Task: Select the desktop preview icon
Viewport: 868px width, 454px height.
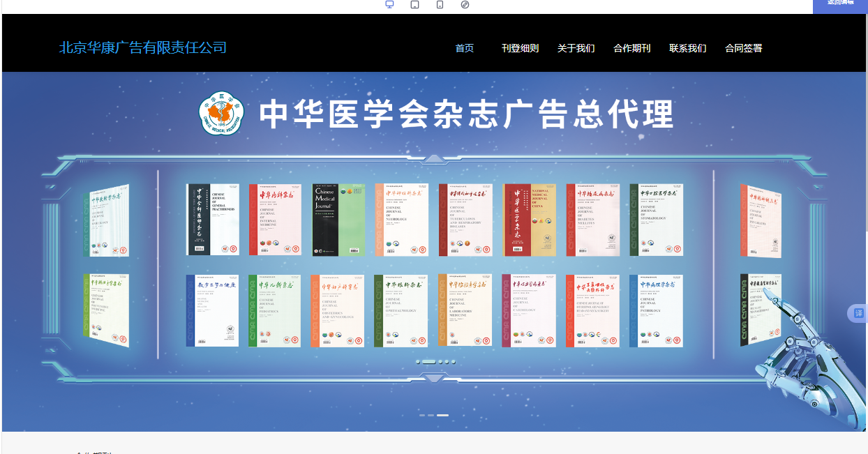Action: coord(389,4)
